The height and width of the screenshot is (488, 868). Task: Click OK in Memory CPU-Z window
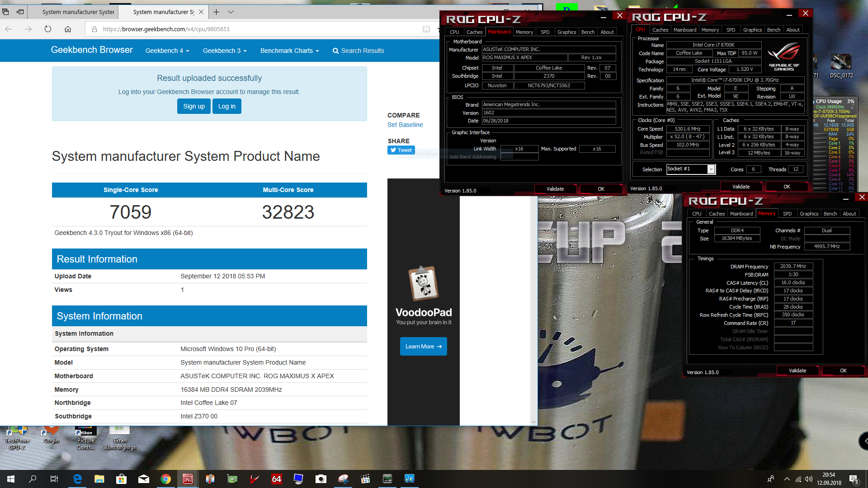[x=843, y=371]
